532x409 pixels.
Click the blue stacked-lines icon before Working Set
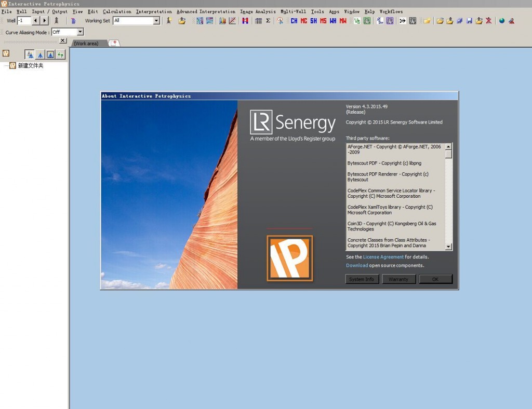coord(73,21)
